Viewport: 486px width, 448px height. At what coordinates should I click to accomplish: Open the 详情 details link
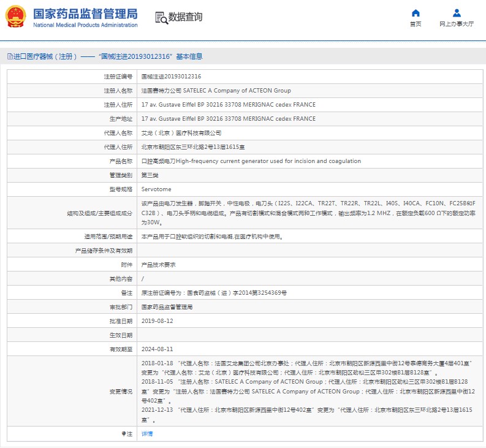[x=147, y=434]
